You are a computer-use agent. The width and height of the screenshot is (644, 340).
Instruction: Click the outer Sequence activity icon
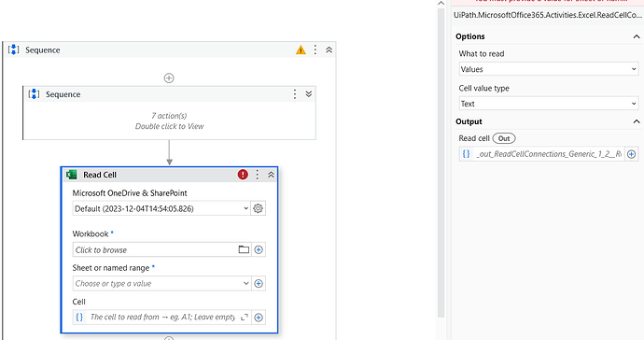(x=14, y=50)
